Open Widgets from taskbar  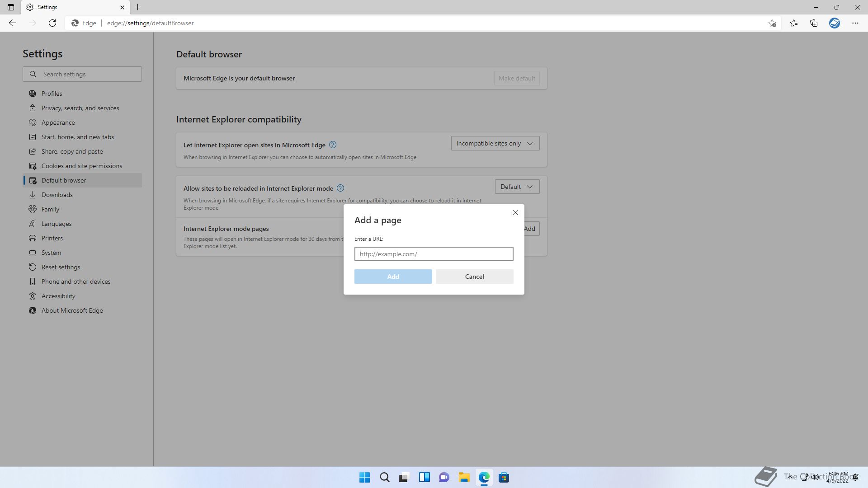[x=424, y=477]
